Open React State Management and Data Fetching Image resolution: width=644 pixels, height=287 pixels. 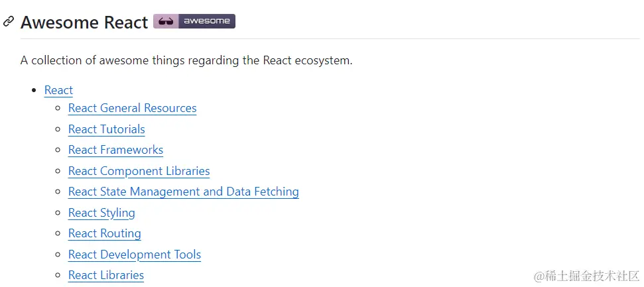183,192
